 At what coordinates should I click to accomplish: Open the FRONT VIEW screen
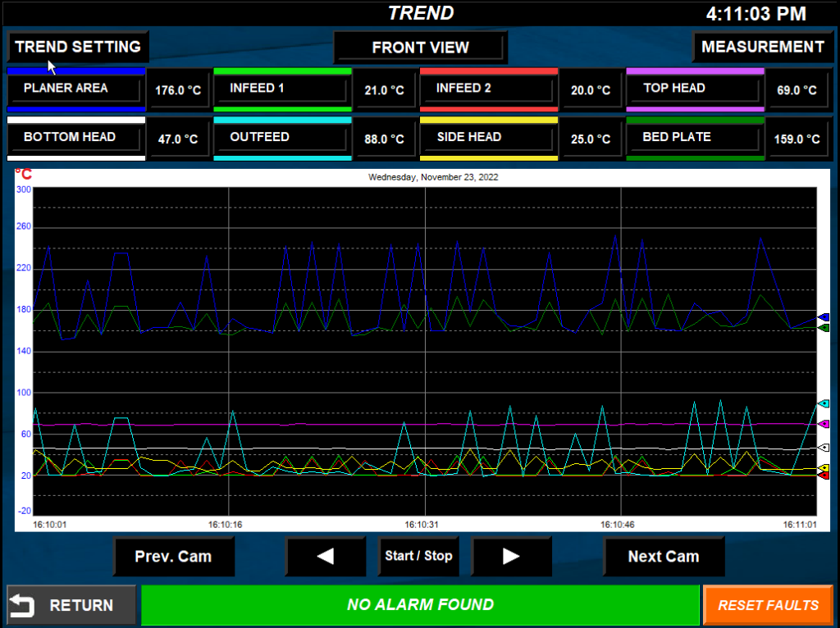419,48
